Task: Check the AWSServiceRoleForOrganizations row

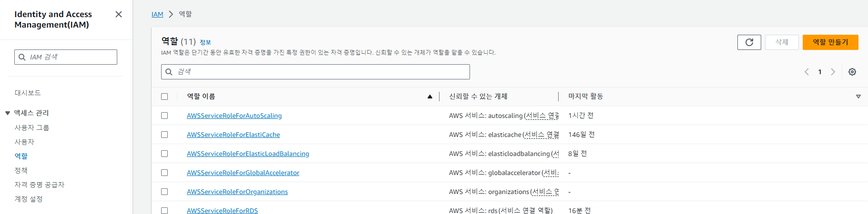Action: [x=164, y=192]
